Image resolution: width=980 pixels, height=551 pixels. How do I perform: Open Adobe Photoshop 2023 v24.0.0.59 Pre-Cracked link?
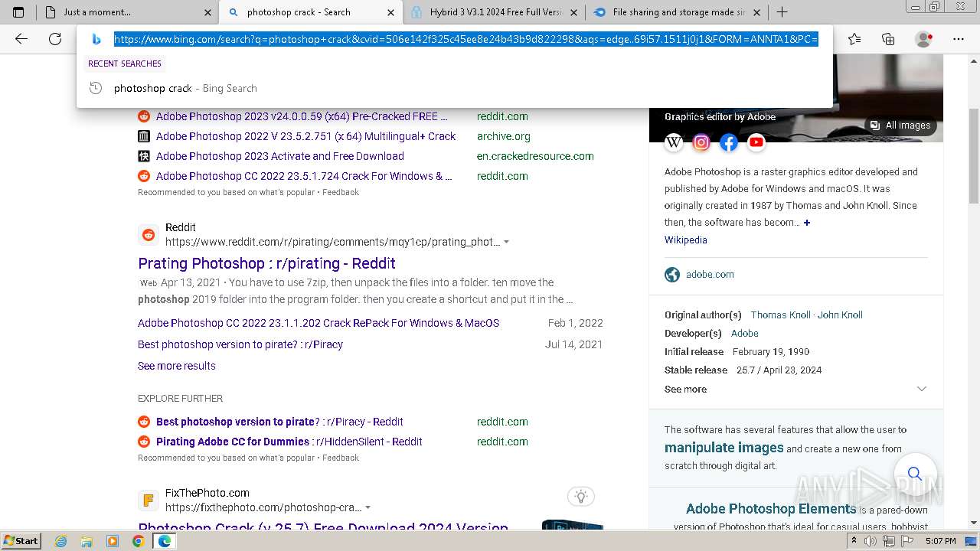pyautogui.click(x=302, y=116)
